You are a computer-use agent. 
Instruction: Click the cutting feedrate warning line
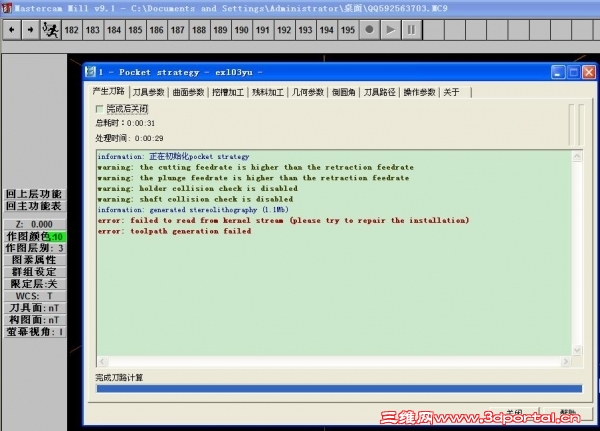pyautogui.click(x=256, y=167)
